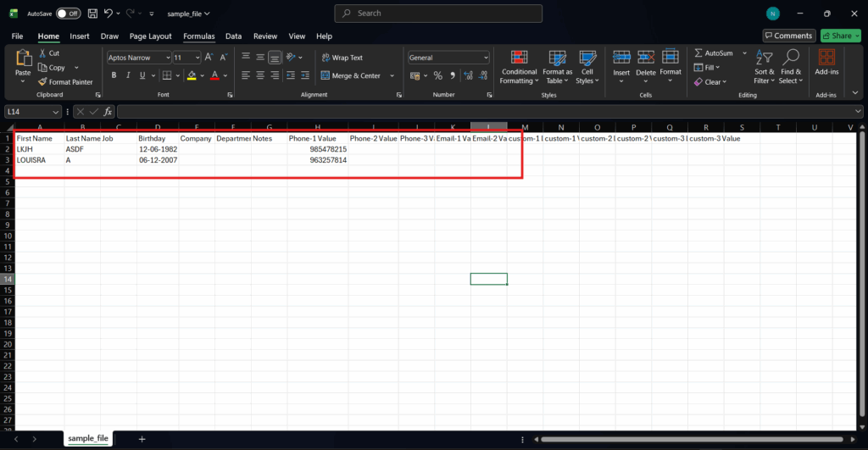The image size is (868, 450).
Task: Expand the General number format dropdown
Action: [x=486, y=58]
